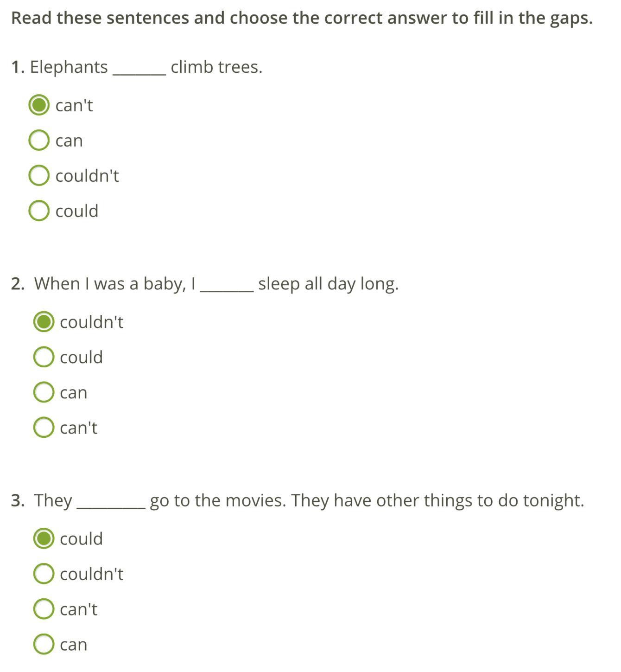The height and width of the screenshot is (672, 621).
Task: Choose "can't" under question 2
Action: click(44, 427)
